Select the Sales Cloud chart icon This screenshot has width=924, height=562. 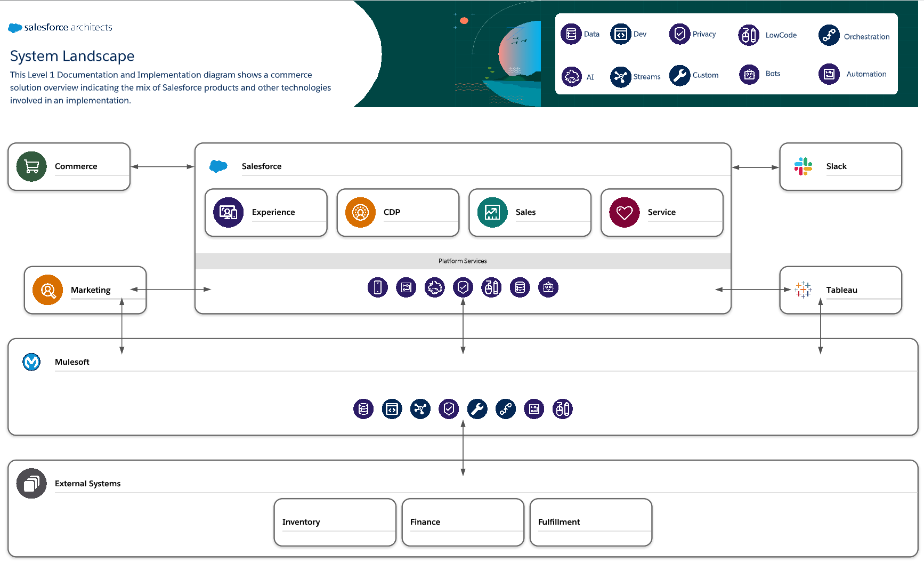[492, 212]
